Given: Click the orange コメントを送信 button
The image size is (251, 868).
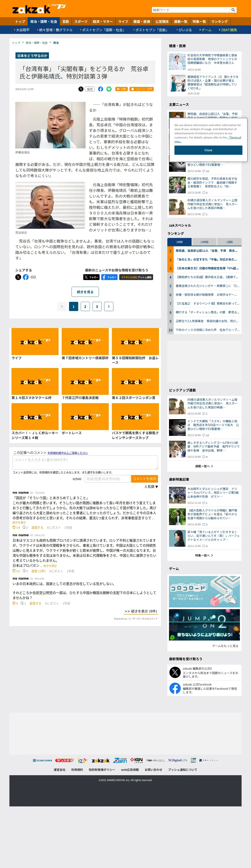Looking at the screenshot, I should point(144,479).
